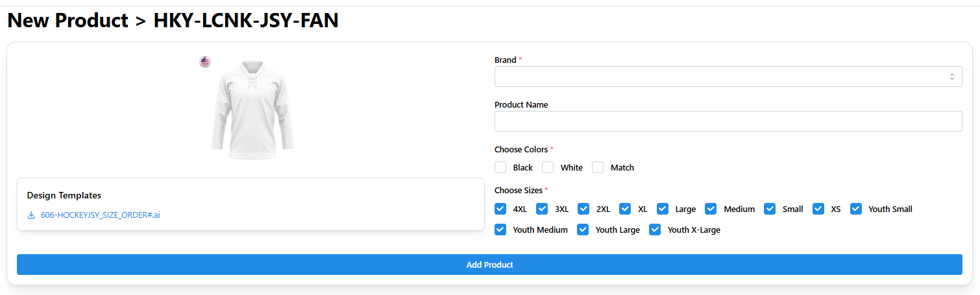Screen dimensions: 980x295
Task: Deselect the Medium size checkbox
Action: (711, 209)
